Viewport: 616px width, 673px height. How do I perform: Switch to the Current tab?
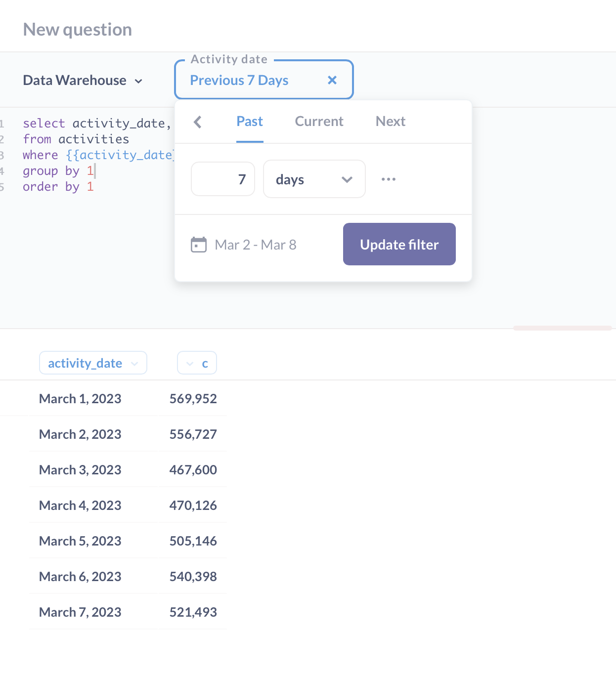click(319, 122)
